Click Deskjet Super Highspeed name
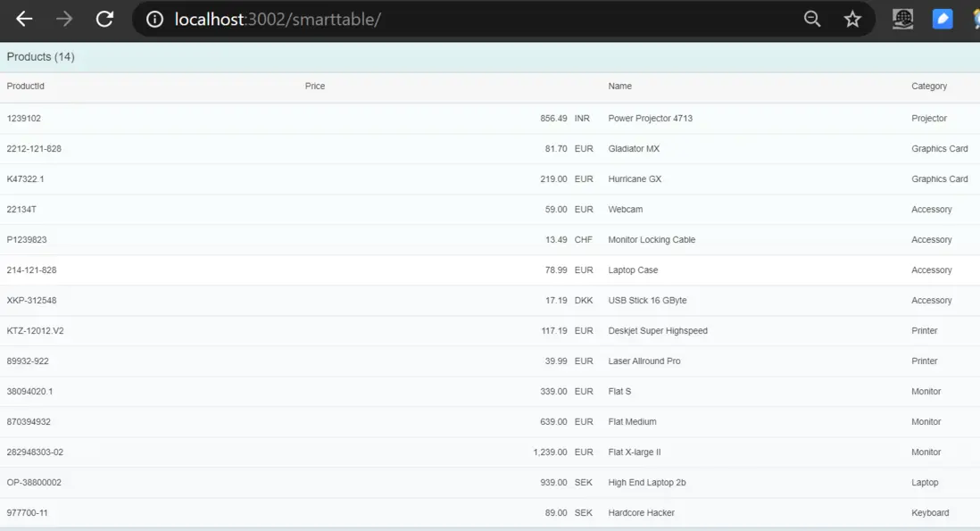 tap(658, 330)
